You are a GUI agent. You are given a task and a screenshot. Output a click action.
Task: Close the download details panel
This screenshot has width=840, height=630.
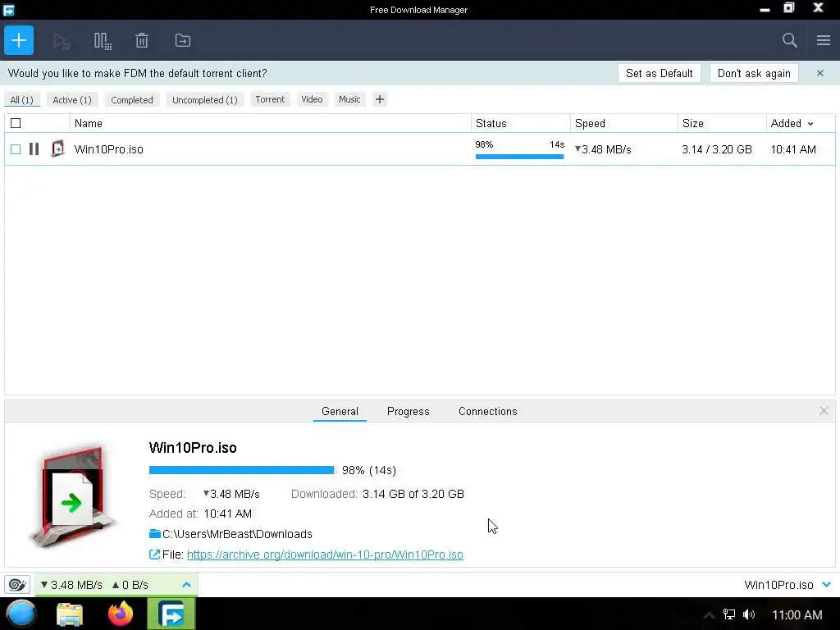(824, 411)
